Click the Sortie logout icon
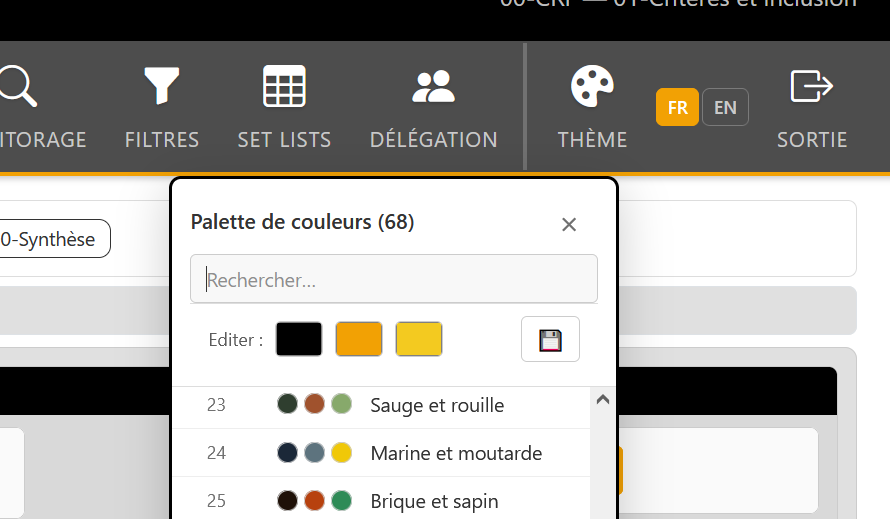The height and width of the screenshot is (519, 890). (812, 86)
